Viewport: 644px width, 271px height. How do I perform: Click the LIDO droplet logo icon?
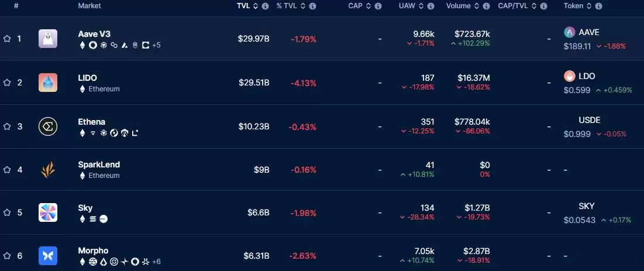click(48, 83)
